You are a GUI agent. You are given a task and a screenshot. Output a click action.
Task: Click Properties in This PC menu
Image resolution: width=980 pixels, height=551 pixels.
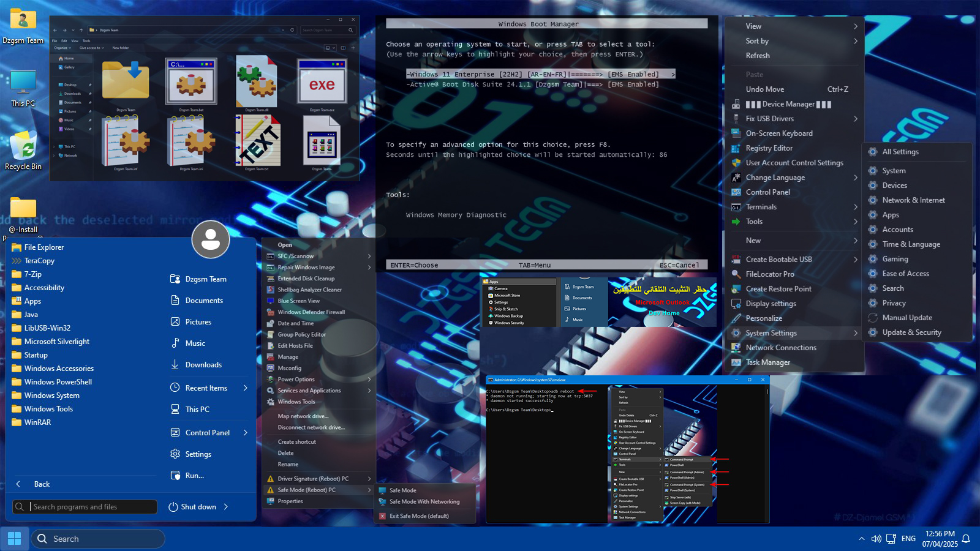(x=318, y=501)
